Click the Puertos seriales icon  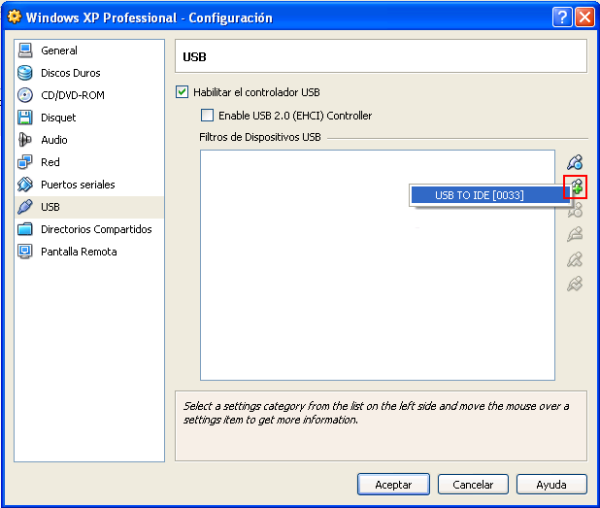click(26, 185)
